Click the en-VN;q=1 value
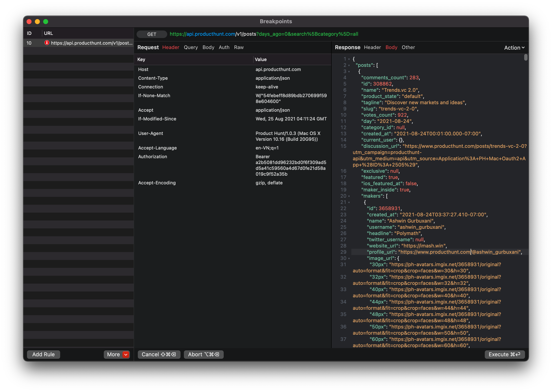552x392 pixels. pyautogui.click(x=267, y=148)
